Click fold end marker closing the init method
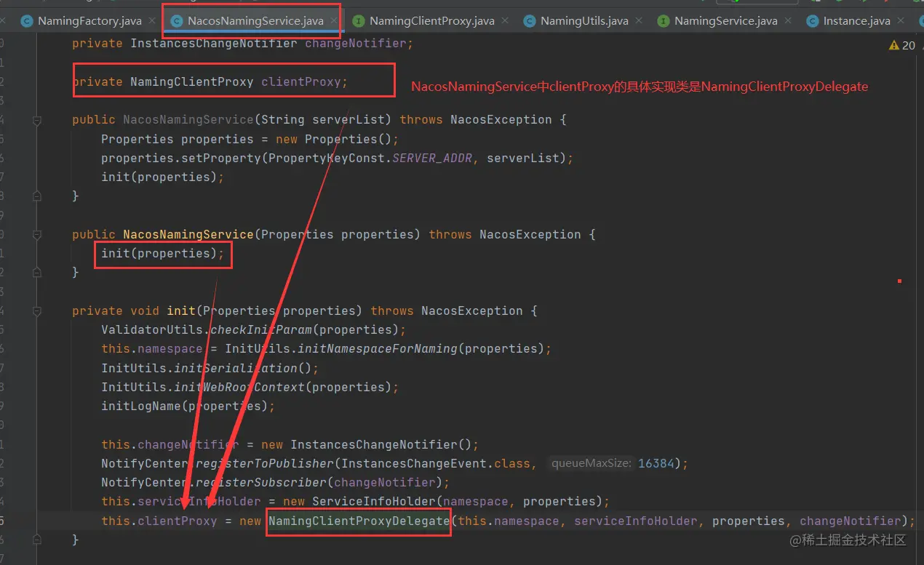924x565 pixels. coord(37,540)
